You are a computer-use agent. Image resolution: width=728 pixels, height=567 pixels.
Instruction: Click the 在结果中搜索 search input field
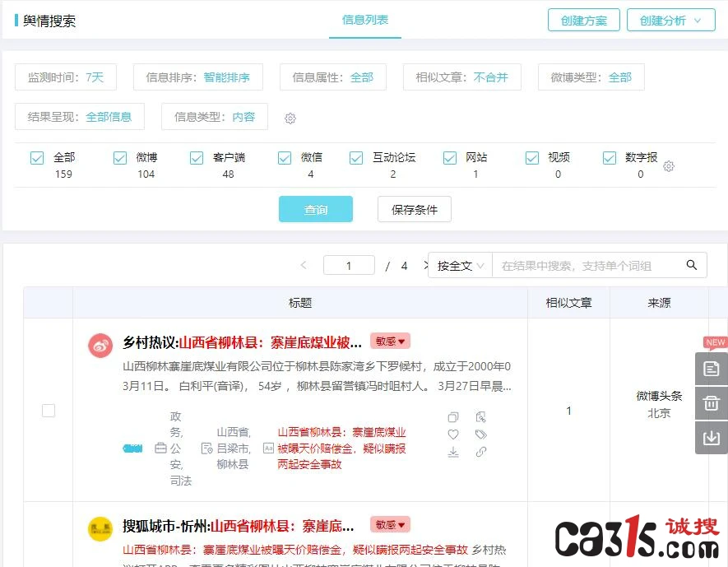(586, 265)
